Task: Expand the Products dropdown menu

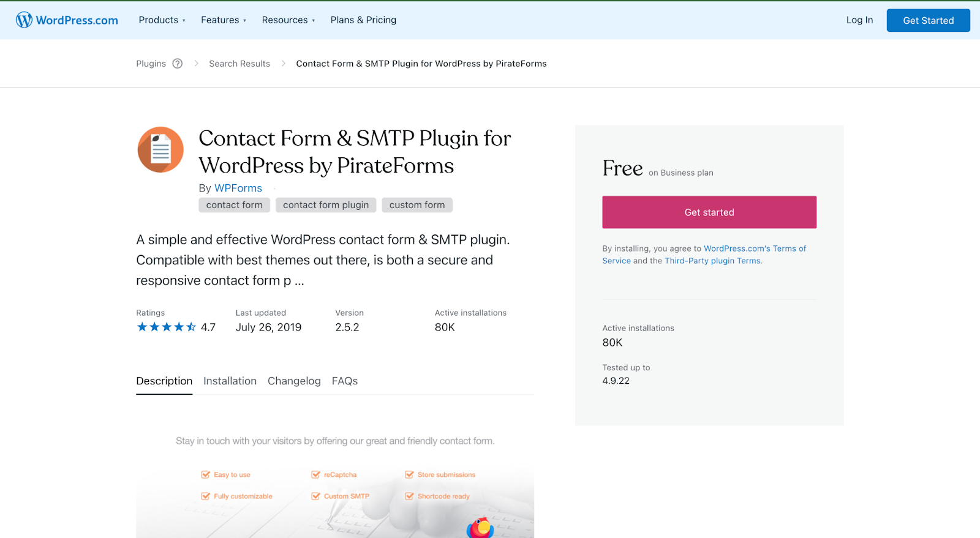Action: point(162,20)
